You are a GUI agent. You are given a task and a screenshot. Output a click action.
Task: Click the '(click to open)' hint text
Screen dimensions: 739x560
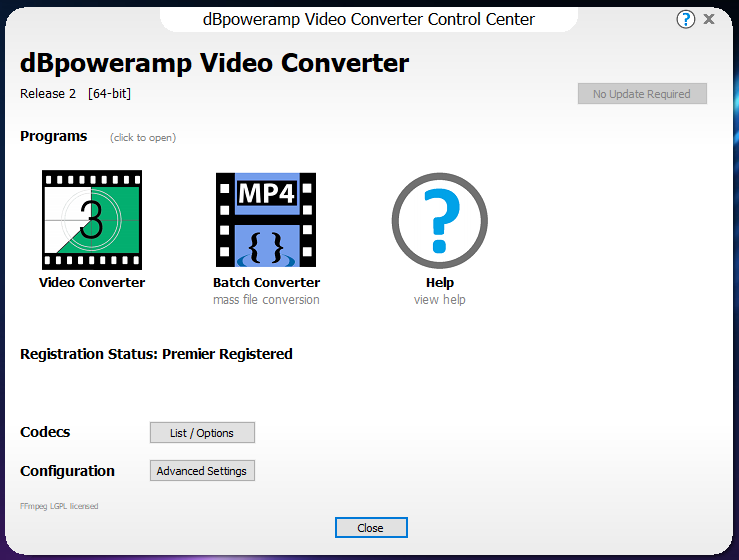tap(143, 138)
